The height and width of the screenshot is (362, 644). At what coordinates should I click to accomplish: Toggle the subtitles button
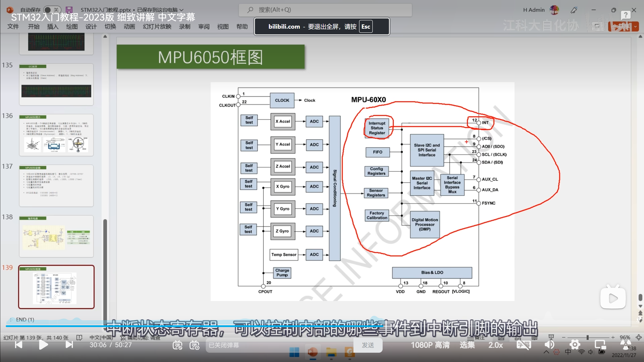(x=524, y=345)
